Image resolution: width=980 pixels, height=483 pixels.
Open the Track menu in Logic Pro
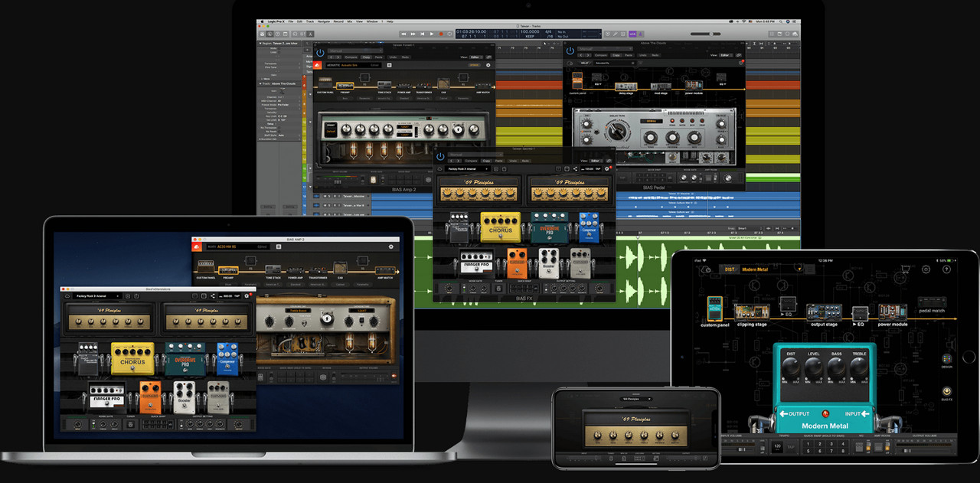tap(309, 21)
